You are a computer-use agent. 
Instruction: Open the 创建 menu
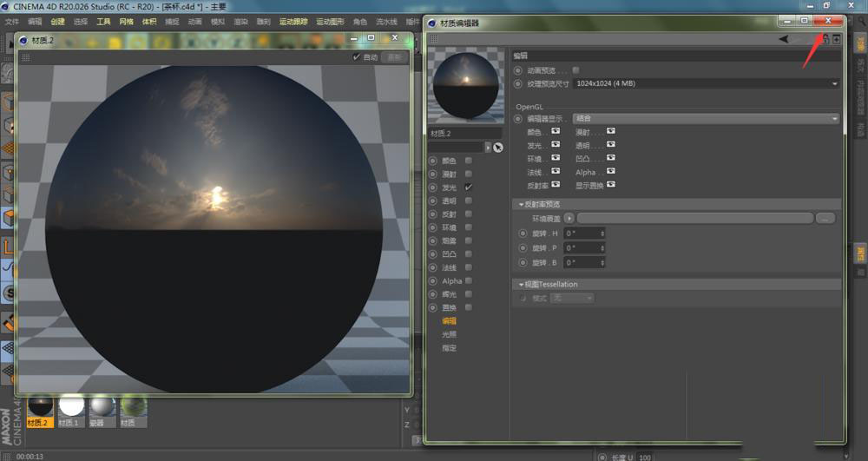57,22
